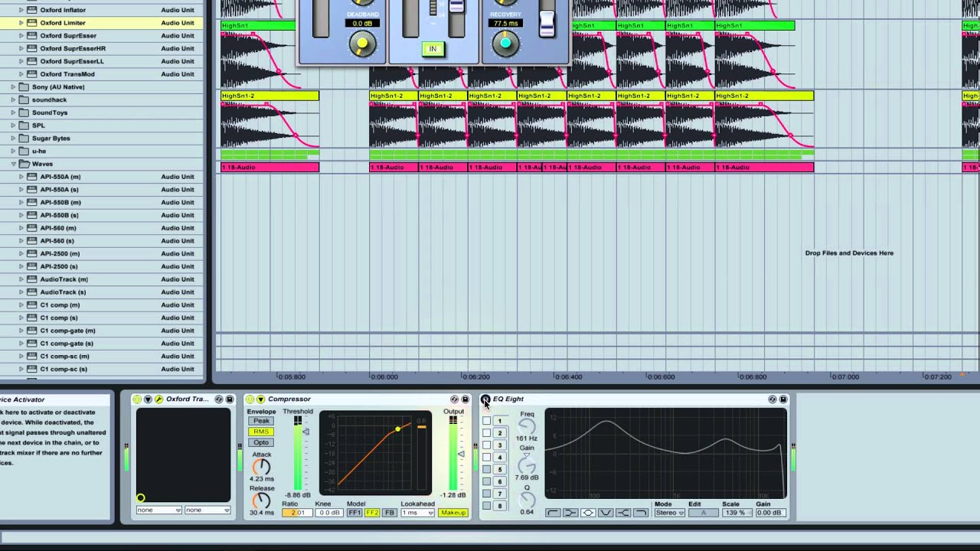Image resolution: width=980 pixels, height=551 pixels.
Task: Click the Compressor Release knob
Action: pos(262,500)
